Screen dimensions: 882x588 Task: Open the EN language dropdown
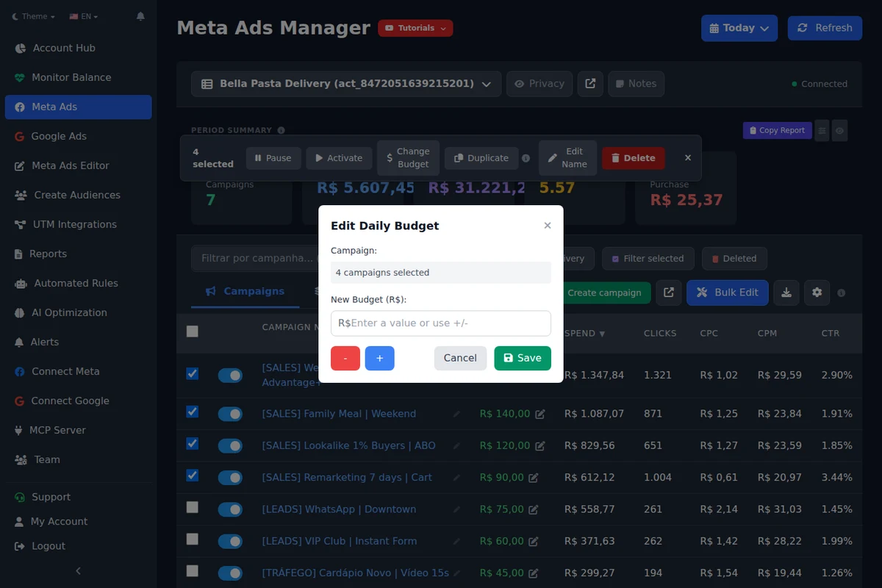pos(83,16)
